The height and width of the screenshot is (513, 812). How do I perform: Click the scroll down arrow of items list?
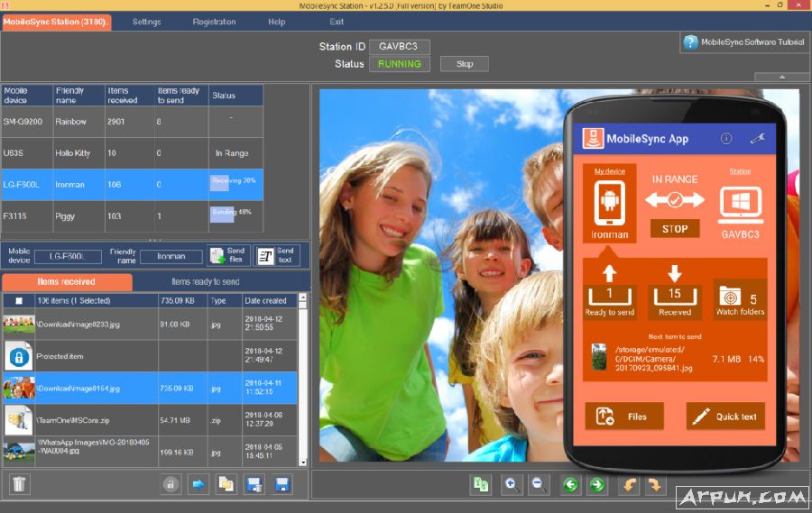click(302, 462)
